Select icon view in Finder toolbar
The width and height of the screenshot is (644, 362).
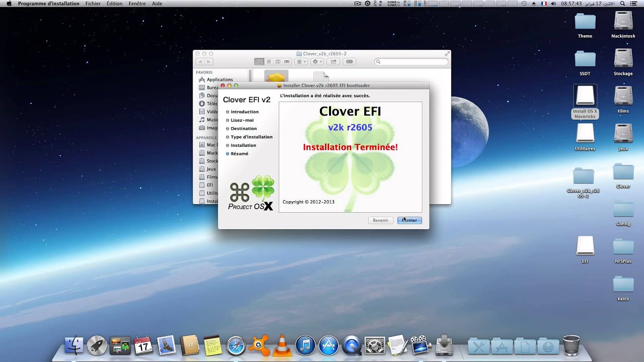pyautogui.click(x=259, y=61)
